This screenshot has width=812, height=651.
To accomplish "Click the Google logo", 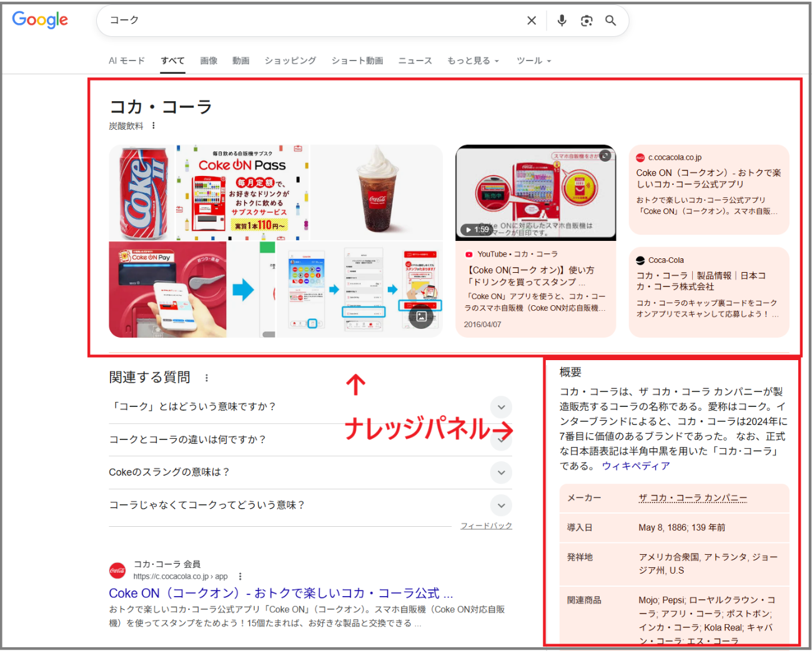I will point(39,20).
